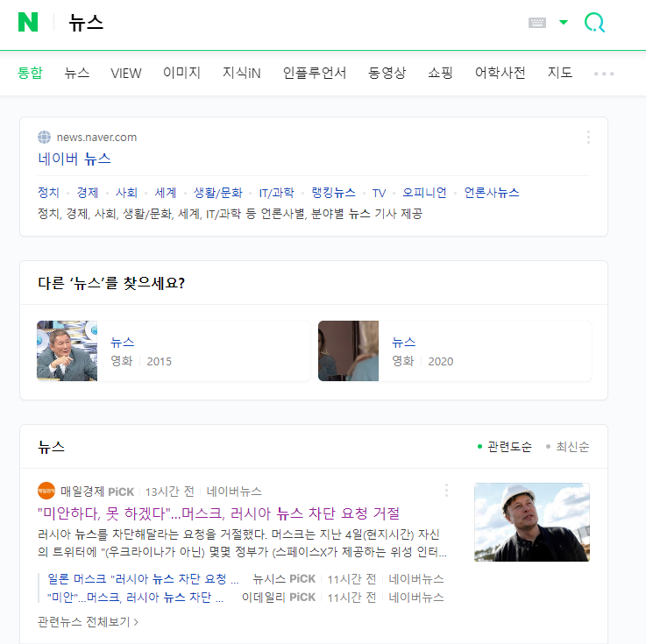
Task: Select the 인플루언서 tab
Action: coord(315,73)
